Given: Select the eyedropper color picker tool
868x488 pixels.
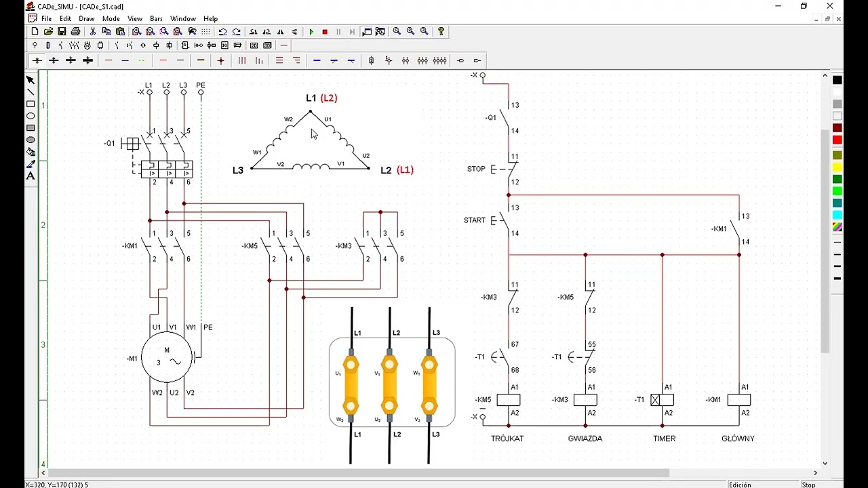Looking at the screenshot, I should pos(31,164).
